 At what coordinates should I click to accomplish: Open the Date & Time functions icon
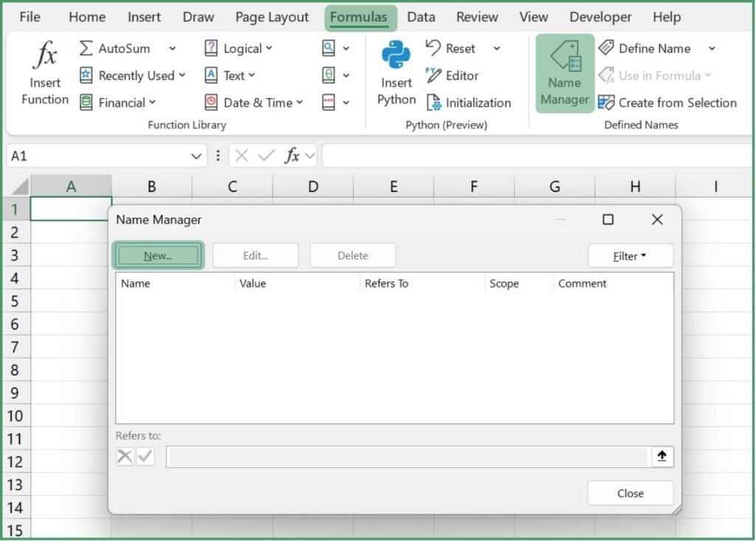[210, 102]
